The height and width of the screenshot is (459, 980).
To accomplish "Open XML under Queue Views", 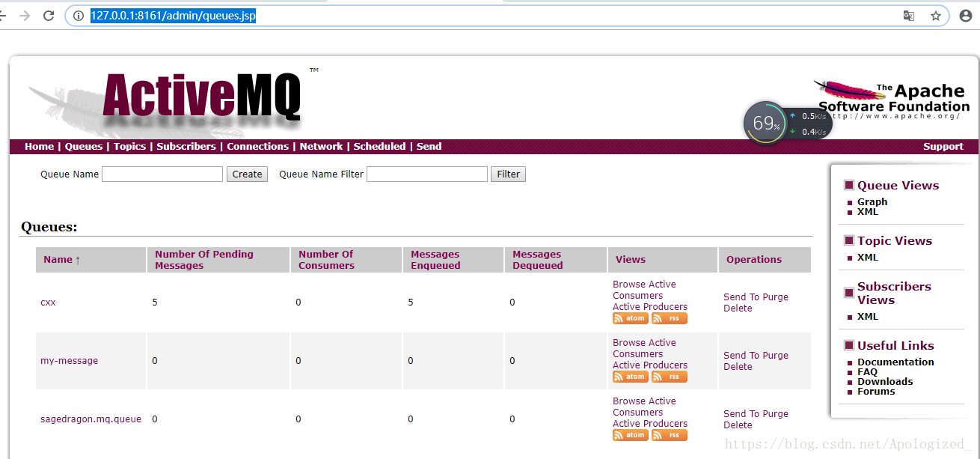I will click(868, 212).
